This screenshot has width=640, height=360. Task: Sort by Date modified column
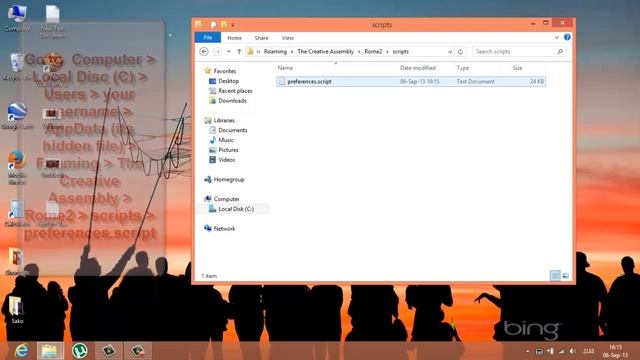coord(418,68)
